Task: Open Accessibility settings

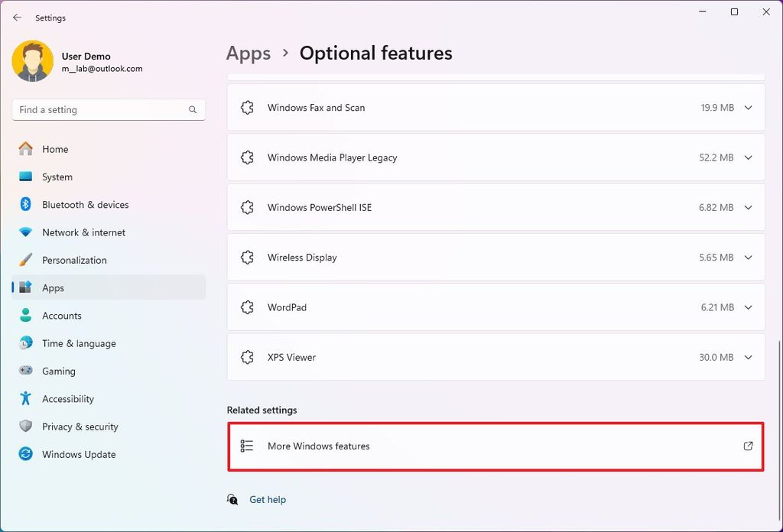Action: pyautogui.click(x=68, y=398)
